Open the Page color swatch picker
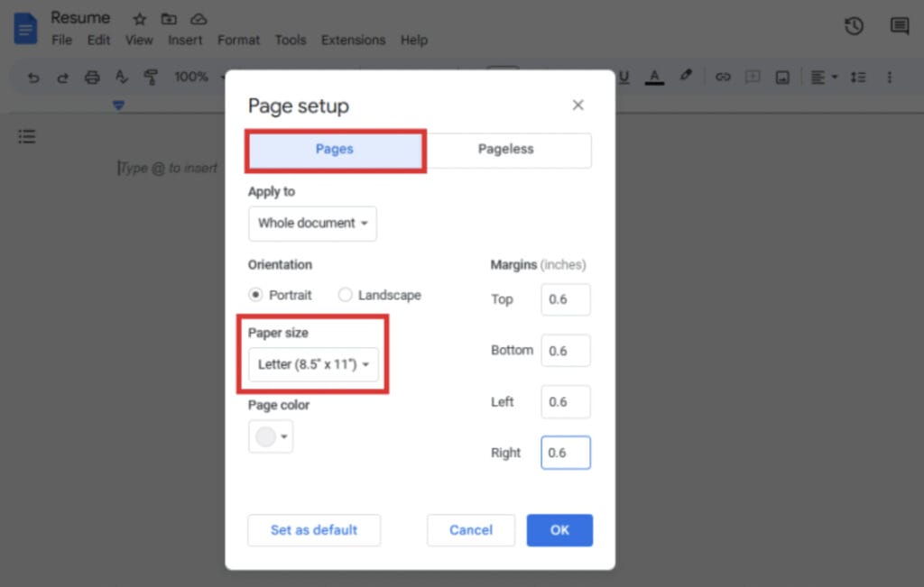Viewport: 924px width, 587px height. (270, 436)
